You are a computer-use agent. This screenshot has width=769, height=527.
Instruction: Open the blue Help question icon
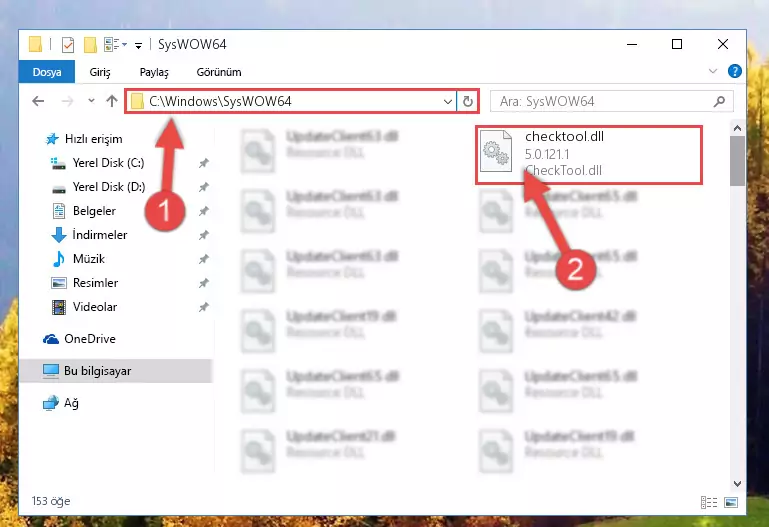click(734, 71)
